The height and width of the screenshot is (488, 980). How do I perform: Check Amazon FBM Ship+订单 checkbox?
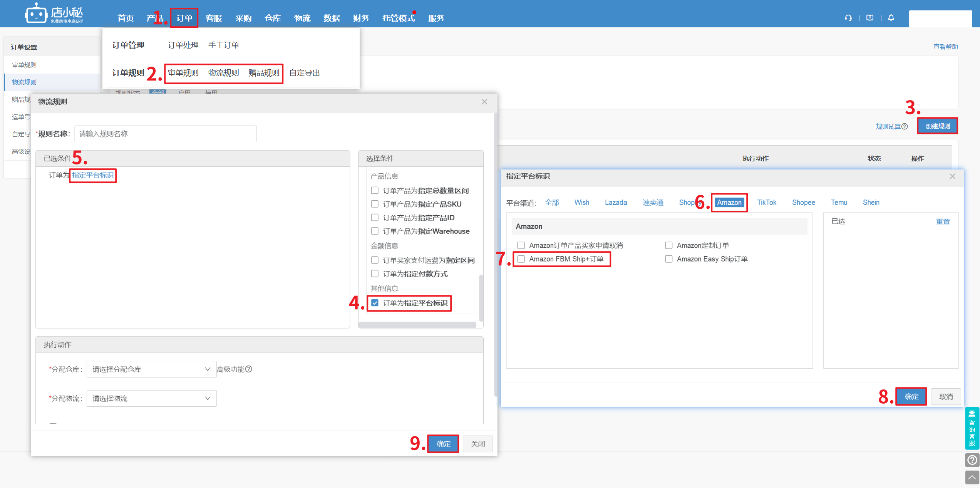[x=521, y=259]
